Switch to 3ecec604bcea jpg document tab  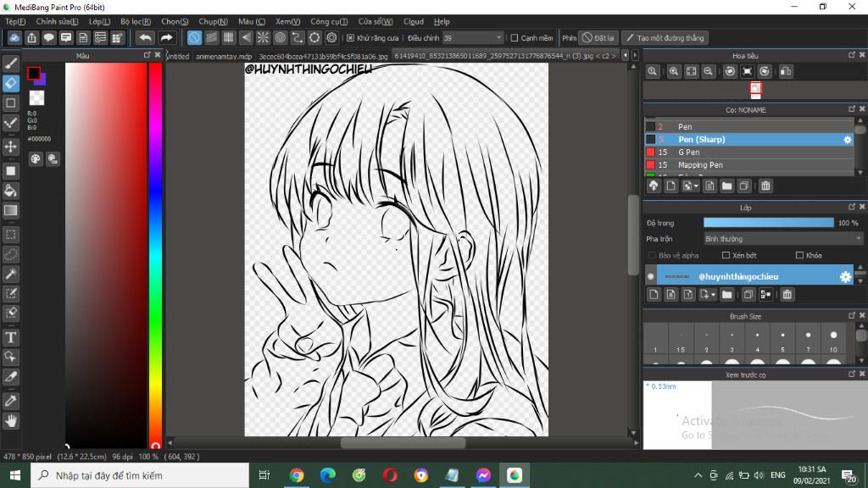[x=323, y=56]
